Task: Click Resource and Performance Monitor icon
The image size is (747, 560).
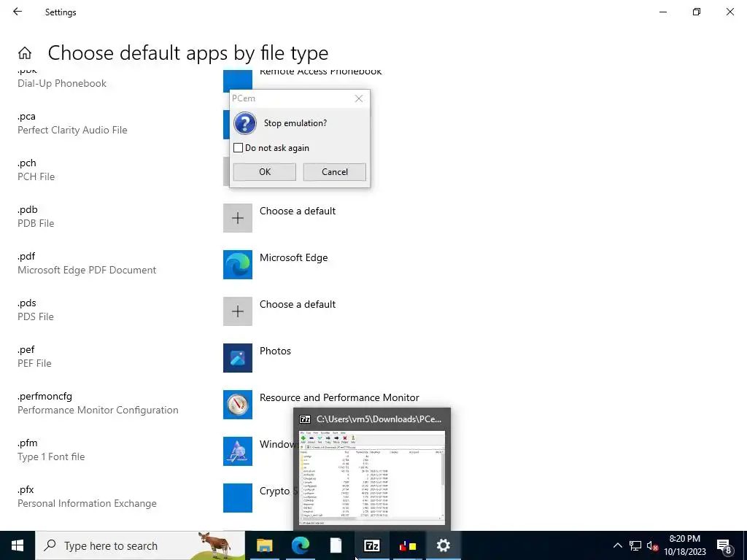Action: click(238, 405)
